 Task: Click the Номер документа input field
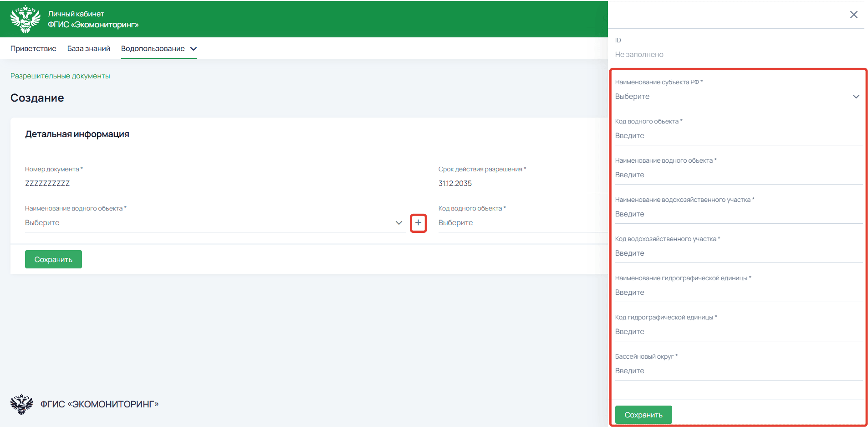click(225, 184)
